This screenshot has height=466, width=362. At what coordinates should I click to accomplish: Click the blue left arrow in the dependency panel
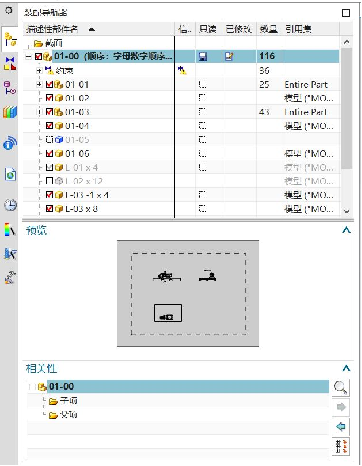[x=341, y=426]
